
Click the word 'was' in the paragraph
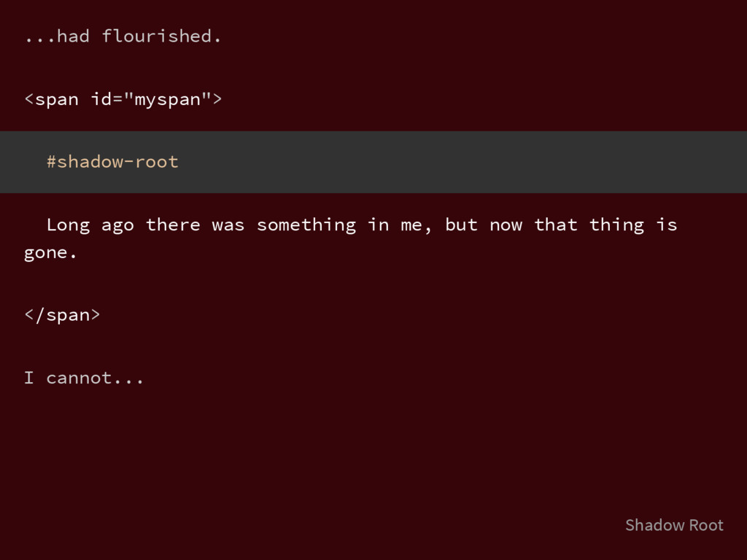click(228, 226)
